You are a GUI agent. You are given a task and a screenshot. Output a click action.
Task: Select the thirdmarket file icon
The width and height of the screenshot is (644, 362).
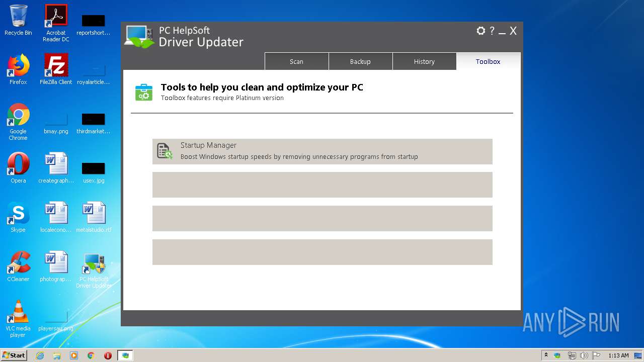pyautogui.click(x=94, y=124)
